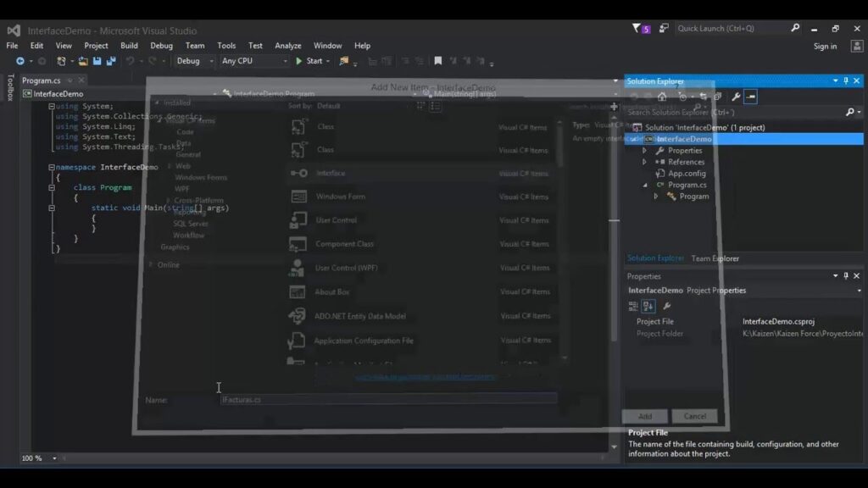Collapse the using directives code block
Screen dimensions: 868x488
[x=52, y=106]
